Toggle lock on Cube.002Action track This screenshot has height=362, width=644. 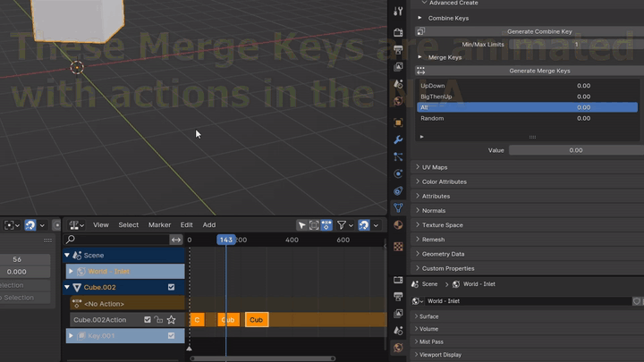[x=158, y=320]
